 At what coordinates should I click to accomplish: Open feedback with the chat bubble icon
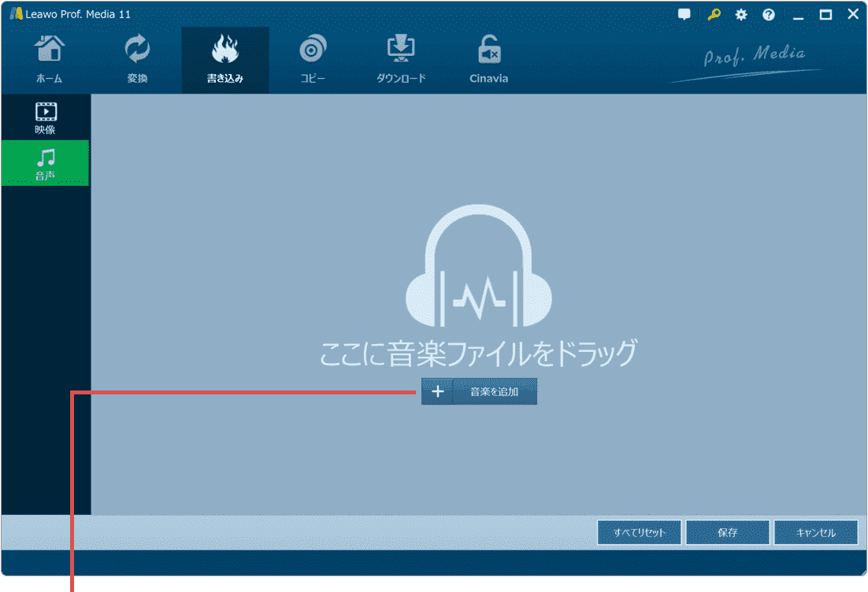683,14
